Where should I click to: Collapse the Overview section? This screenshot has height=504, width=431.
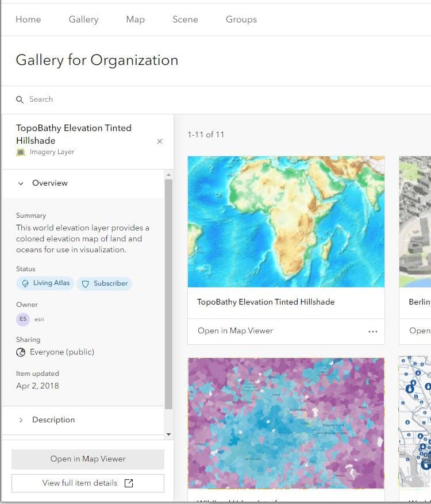(x=21, y=183)
